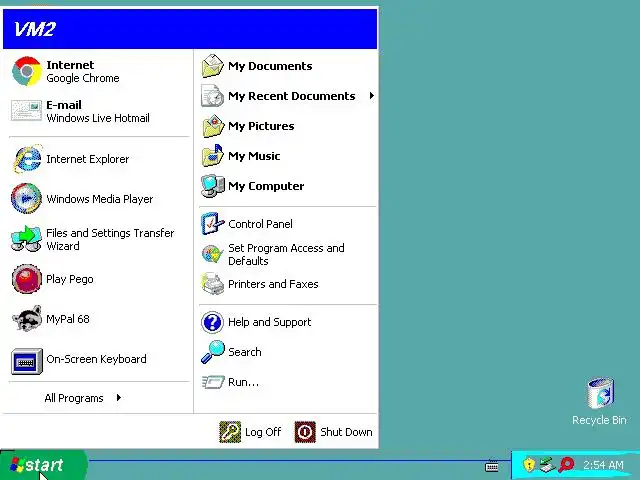Click the My Recent Documents icon
This screenshot has height=480, width=640.
click(x=213, y=96)
